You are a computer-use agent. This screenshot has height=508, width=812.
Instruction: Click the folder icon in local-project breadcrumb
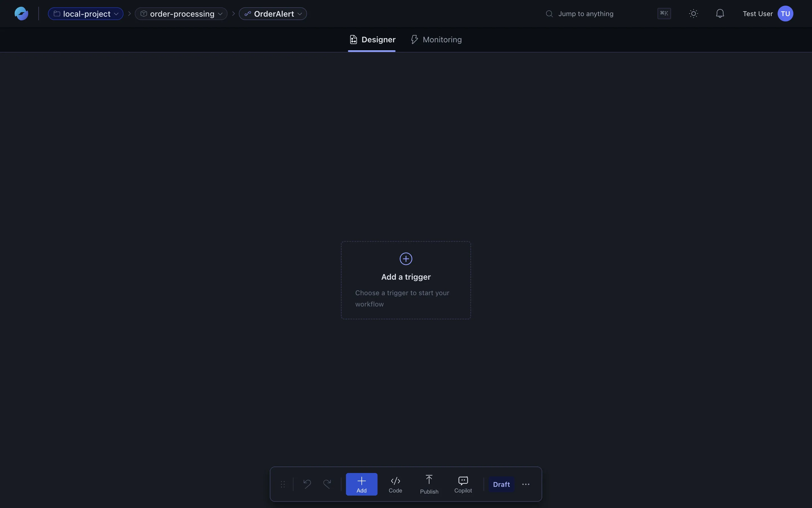point(57,14)
